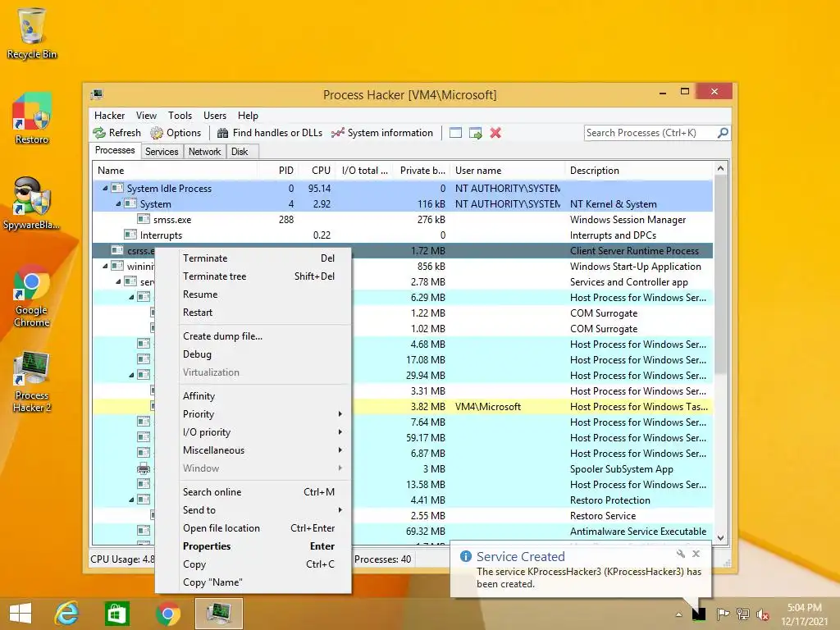Expand Send to submenu arrow
Viewport: 840px width, 630px height.
tap(340, 510)
